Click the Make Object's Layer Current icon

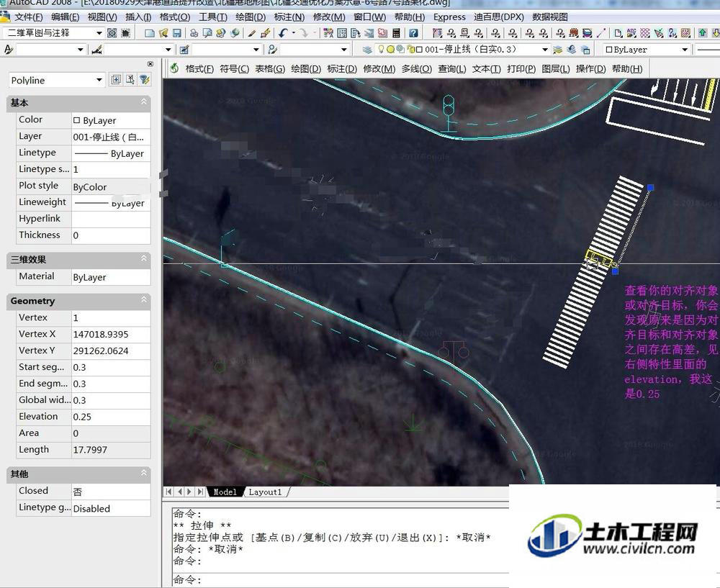pos(558,50)
